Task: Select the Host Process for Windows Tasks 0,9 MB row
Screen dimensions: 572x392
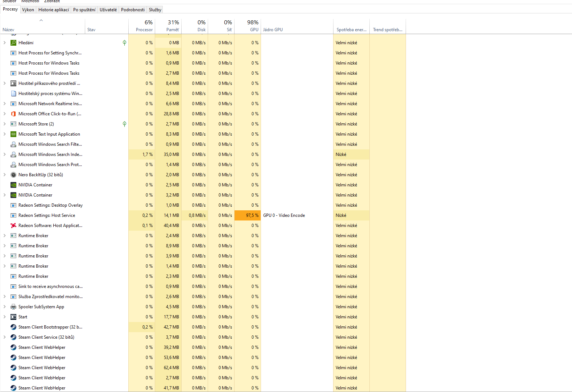Action: coord(203,63)
